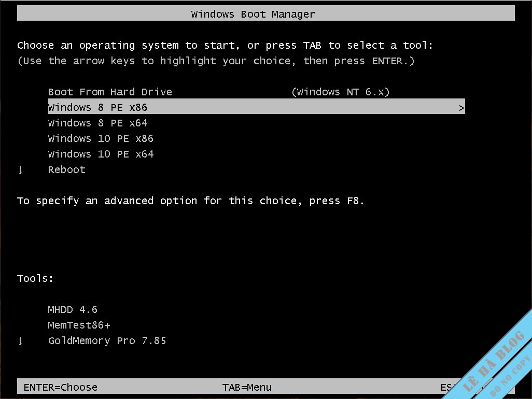Click ENTER=Choose in bottom bar
Screen dimensions: 532x399
point(60,387)
